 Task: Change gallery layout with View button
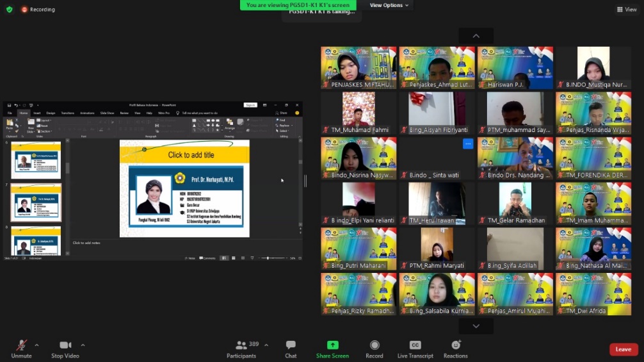[627, 9]
